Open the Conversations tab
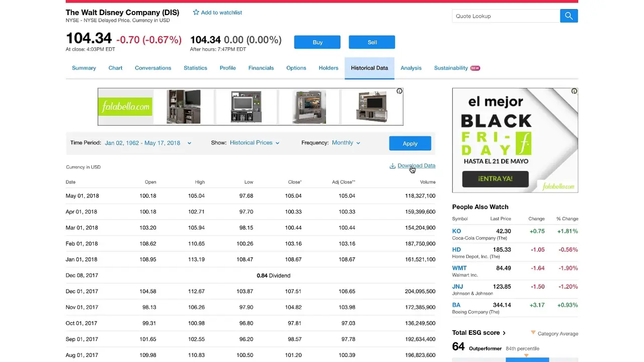Screen dimensions: 644x362 [x=153, y=68]
